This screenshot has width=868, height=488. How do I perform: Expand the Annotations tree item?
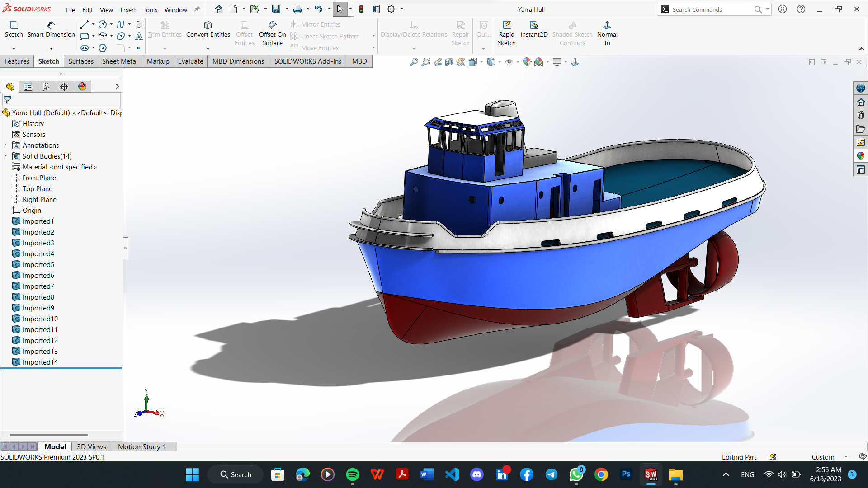(6, 145)
